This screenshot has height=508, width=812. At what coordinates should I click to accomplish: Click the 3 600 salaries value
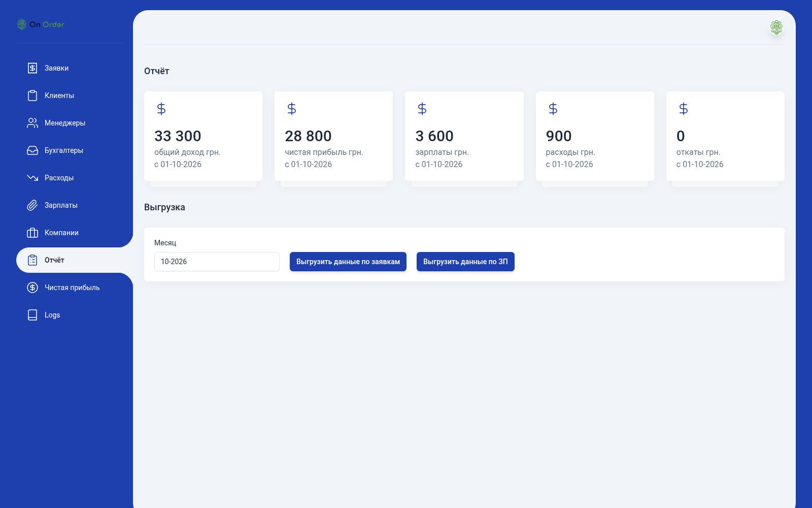point(434,136)
